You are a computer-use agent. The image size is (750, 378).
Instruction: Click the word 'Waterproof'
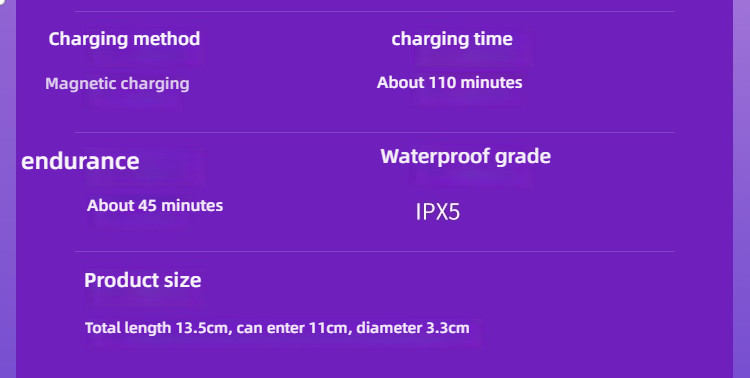[435, 157]
